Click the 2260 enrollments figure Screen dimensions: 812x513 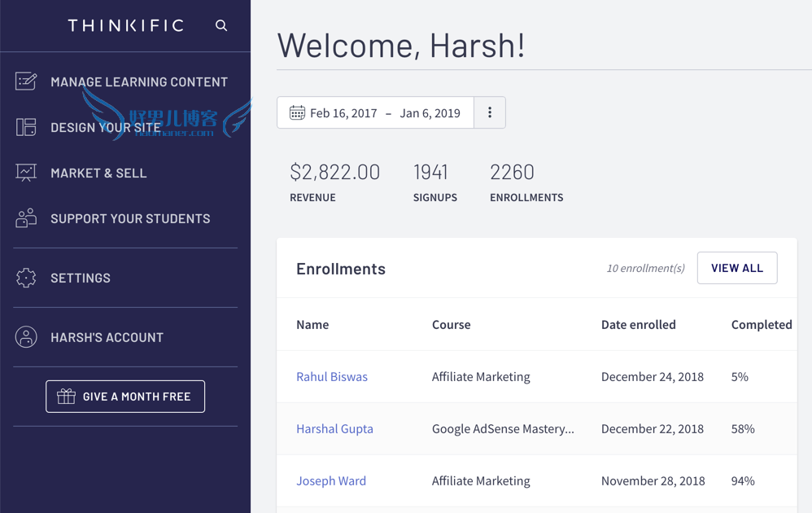click(512, 172)
